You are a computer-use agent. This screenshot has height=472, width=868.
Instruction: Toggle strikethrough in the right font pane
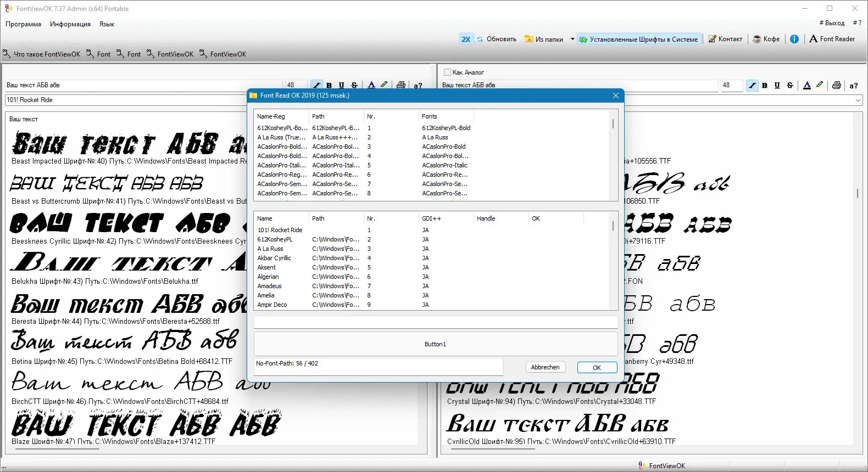tap(790, 86)
